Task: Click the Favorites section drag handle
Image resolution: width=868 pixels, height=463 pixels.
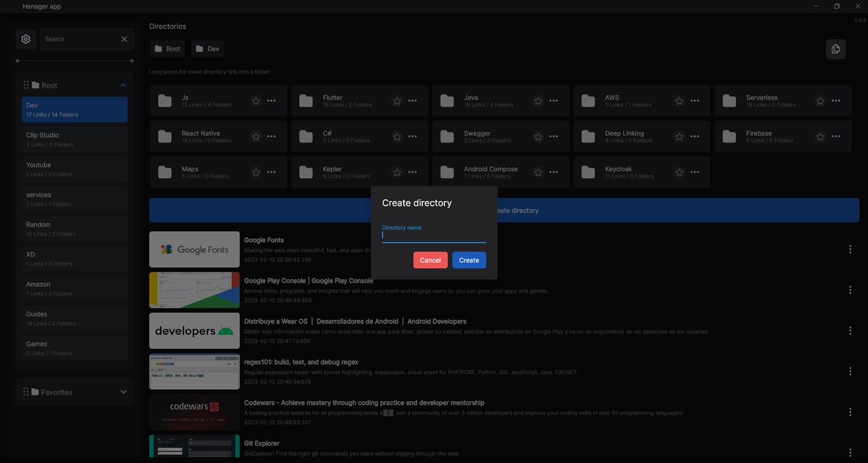Action: coord(26,392)
